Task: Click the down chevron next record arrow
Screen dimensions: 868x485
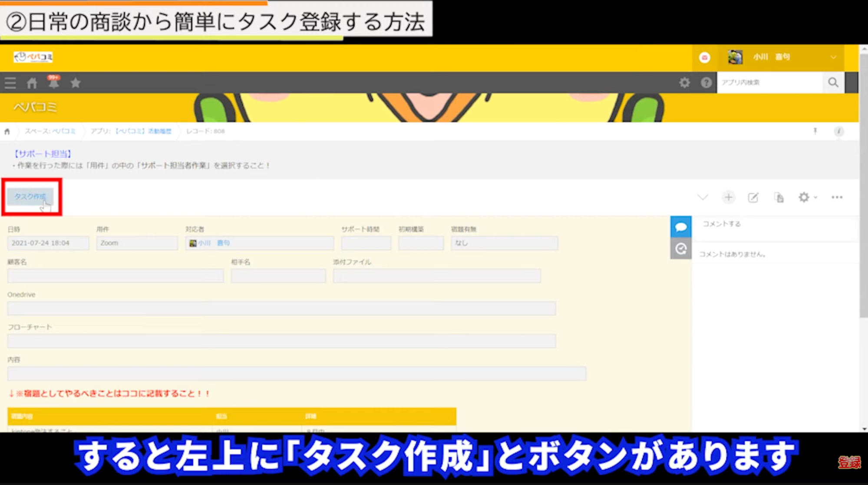Action: (703, 197)
